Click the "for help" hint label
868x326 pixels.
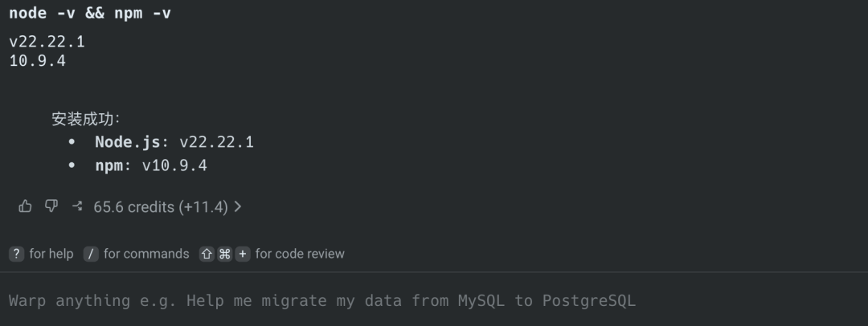pos(51,254)
